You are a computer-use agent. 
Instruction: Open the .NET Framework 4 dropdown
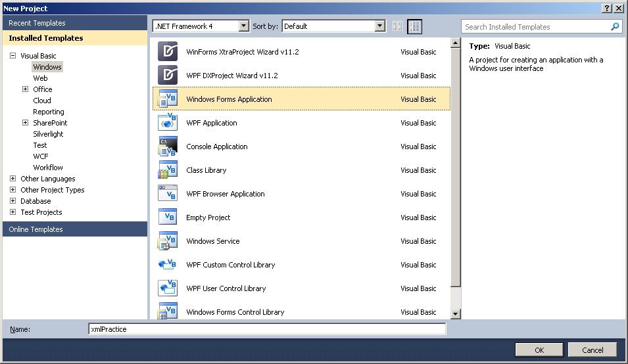coord(243,26)
